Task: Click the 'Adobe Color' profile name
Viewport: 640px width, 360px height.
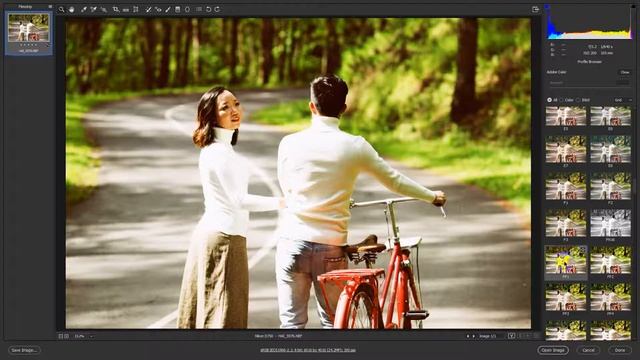Action: [x=556, y=72]
